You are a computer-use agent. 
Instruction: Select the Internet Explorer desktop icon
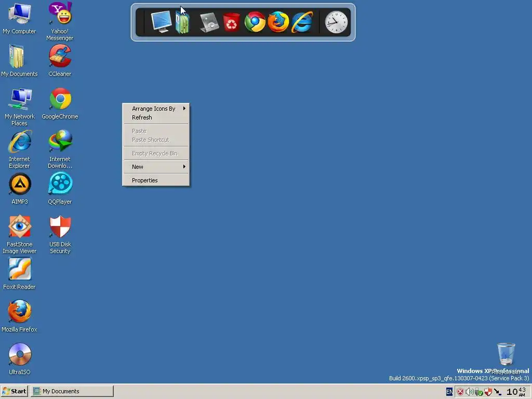19,149
